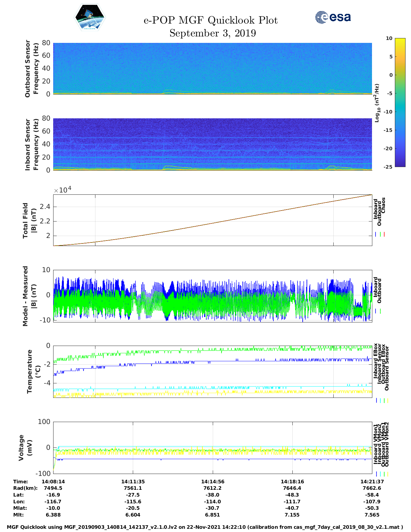Click the e-POP MGF Quicklook Plot title
Viewport: 411px width, 532px height.
tap(210, 20)
